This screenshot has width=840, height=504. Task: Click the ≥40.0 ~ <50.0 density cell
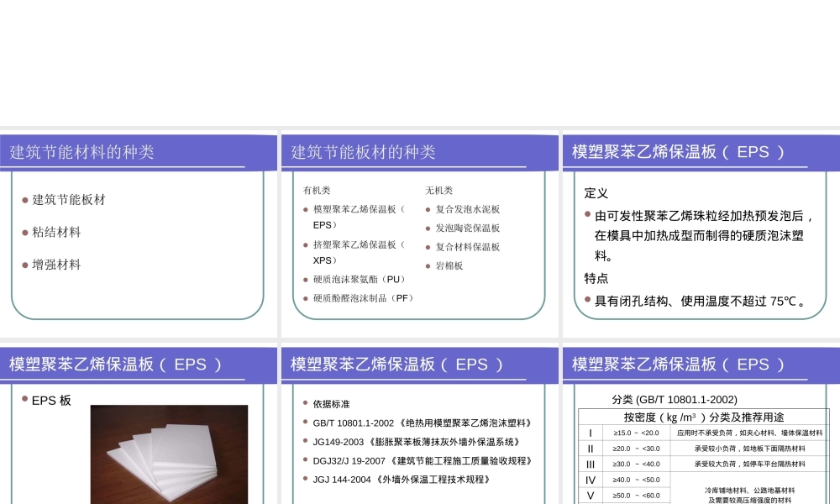tap(637, 480)
